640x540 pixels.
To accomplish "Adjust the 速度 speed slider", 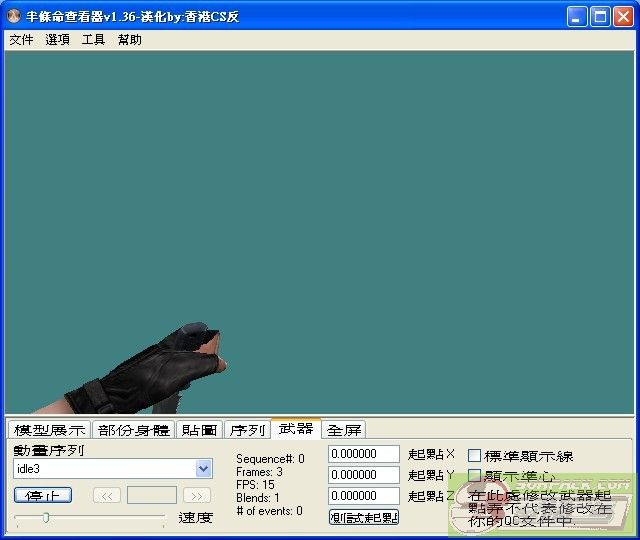I will 46,518.
